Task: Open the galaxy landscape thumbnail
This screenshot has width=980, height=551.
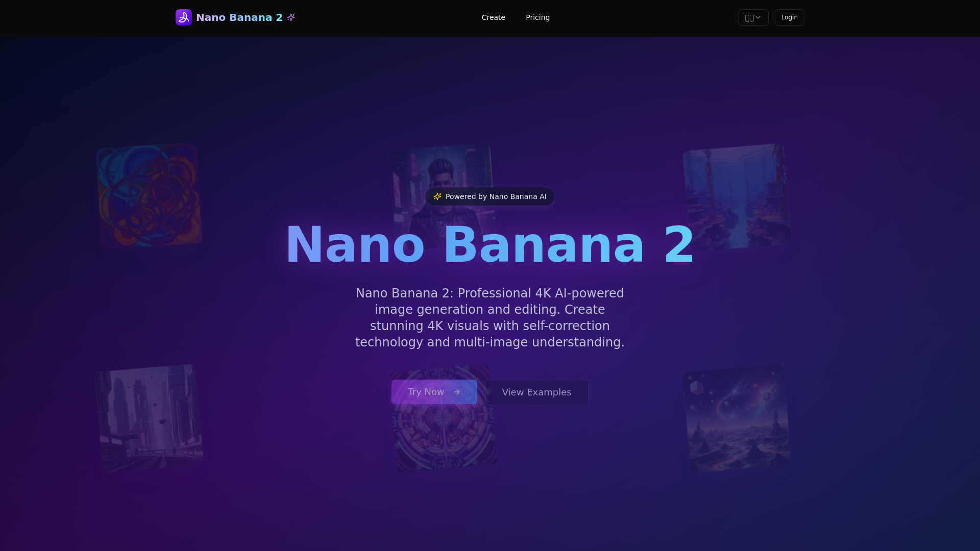Action: point(737,418)
